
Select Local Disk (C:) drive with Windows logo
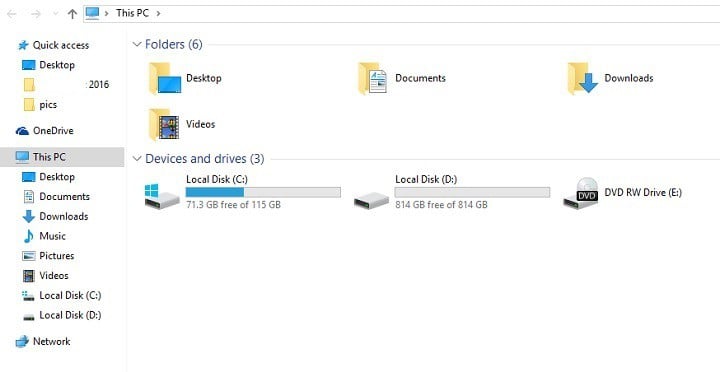[x=162, y=197]
